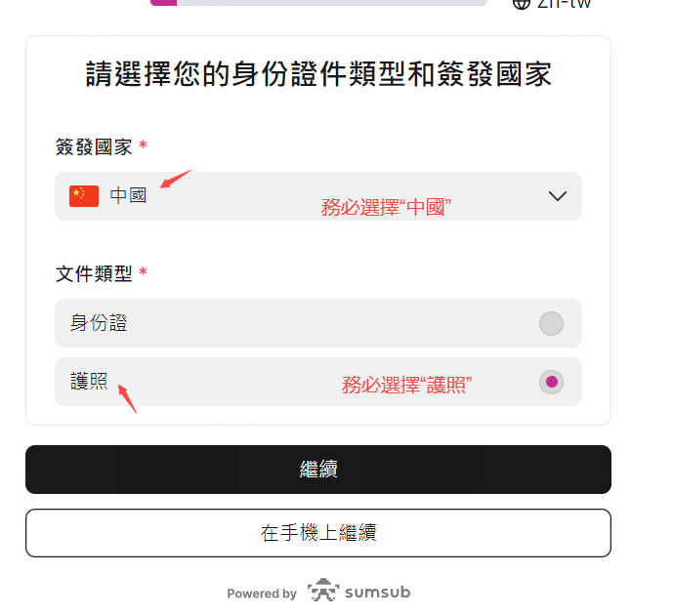Click the red asterisk beside 文件類型
673x616 pixels.
click(x=144, y=273)
